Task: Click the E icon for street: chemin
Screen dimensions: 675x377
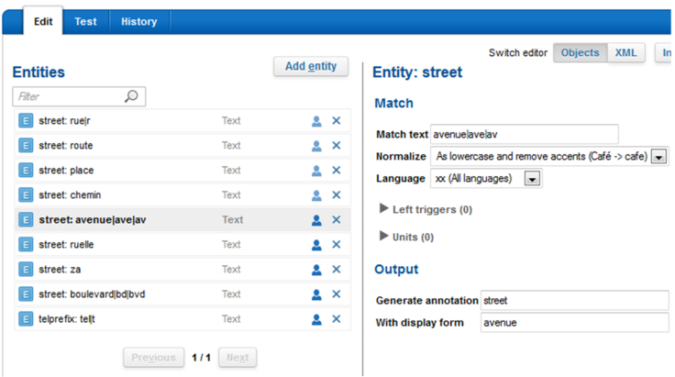Action: [26, 195]
